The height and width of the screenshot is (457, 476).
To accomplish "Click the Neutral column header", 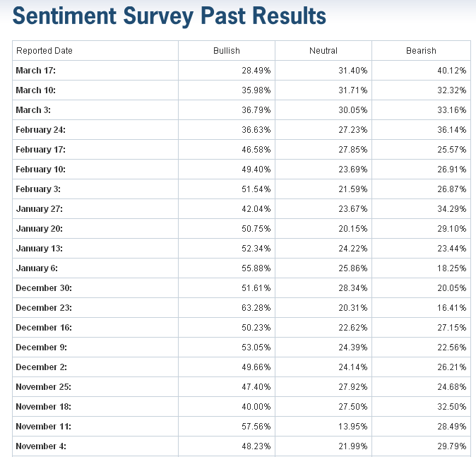I will [x=323, y=51].
